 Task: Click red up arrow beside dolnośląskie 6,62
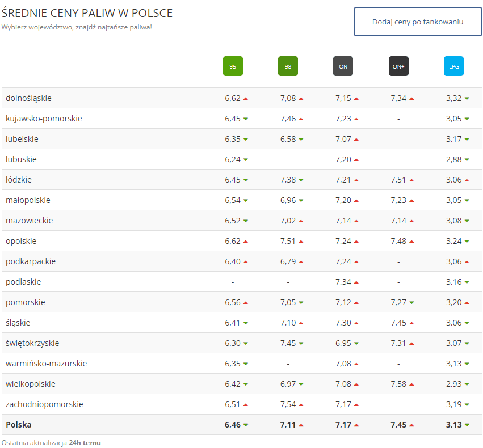[x=246, y=99]
